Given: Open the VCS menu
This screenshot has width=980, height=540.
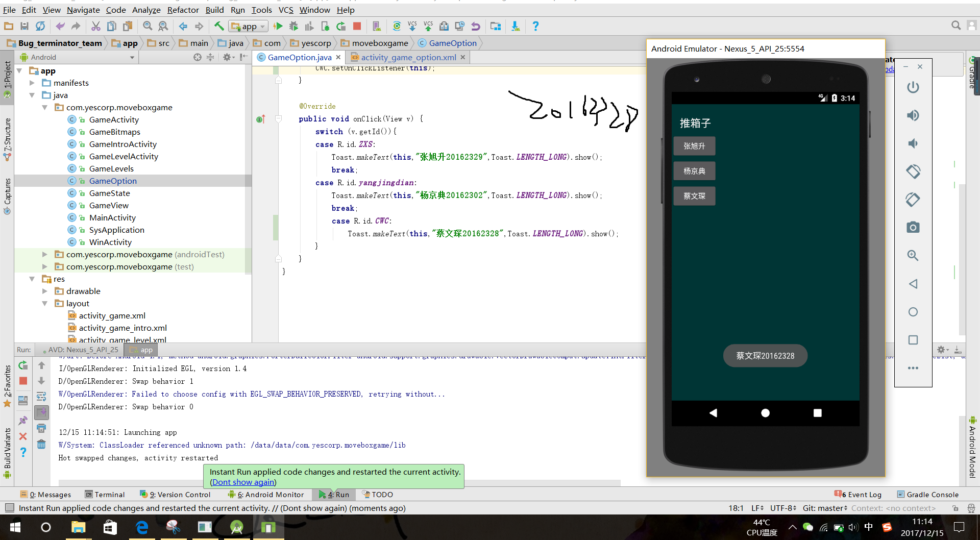Looking at the screenshot, I should pos(286,10).
